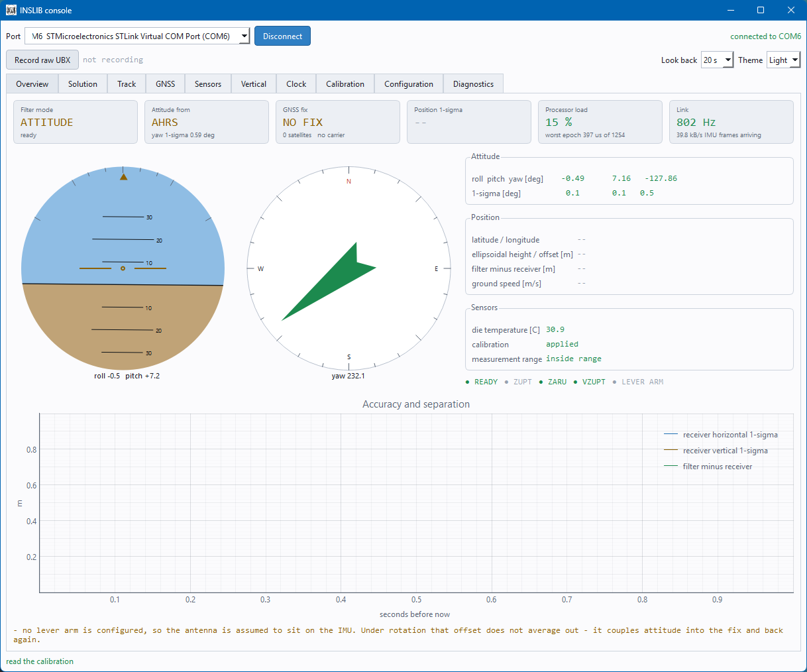807x672 pixels.
Task: Click the 'ground speed [m/s]' row label
Action: pyautogui.click(x=506, y=284)
